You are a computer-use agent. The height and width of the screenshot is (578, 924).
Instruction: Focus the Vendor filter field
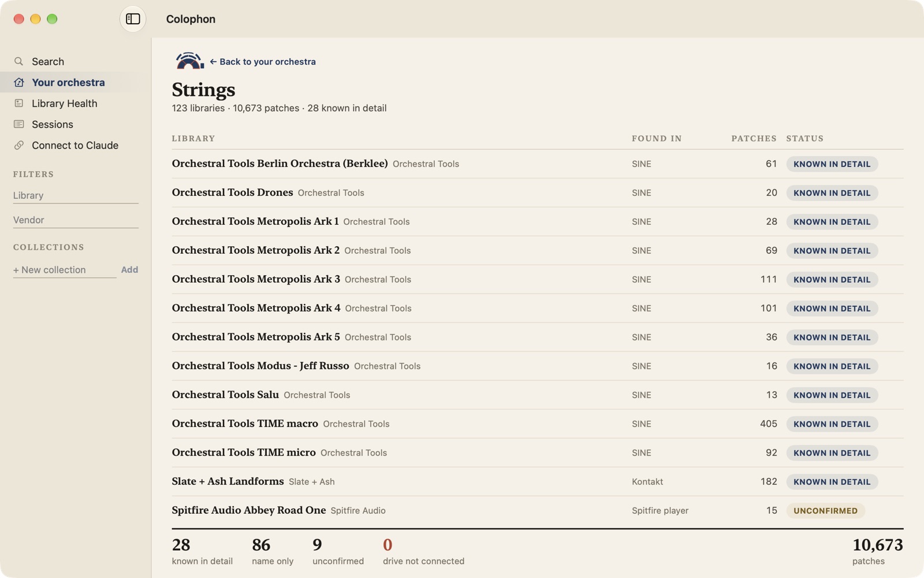point(76,220)
